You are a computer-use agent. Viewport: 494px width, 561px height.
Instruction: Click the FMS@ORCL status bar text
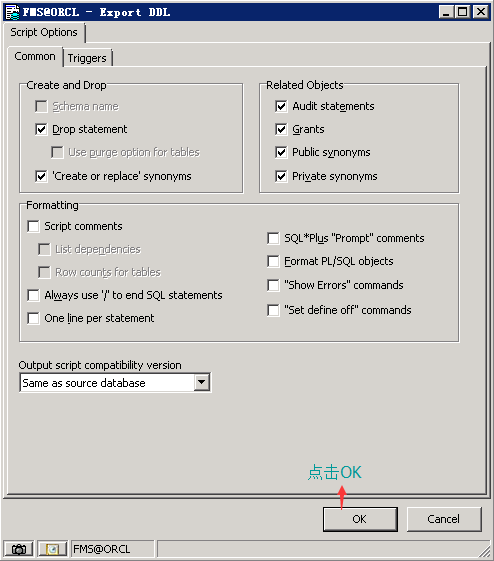[x=102, y=549]
